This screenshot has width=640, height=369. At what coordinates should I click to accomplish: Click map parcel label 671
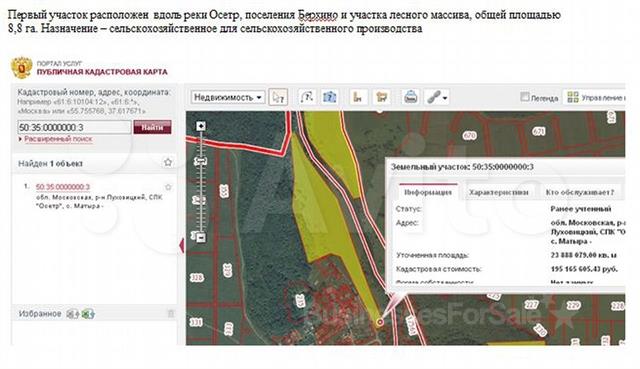(x=539, y=131)
